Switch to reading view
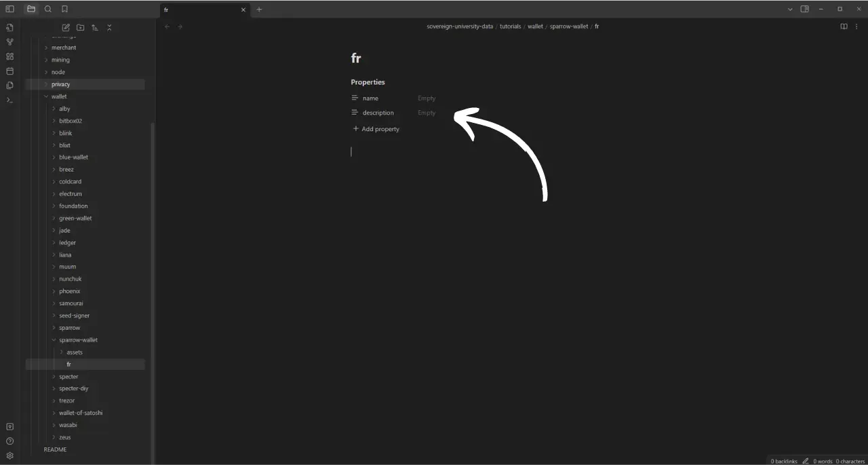868x465 pixels. [844, 26]
